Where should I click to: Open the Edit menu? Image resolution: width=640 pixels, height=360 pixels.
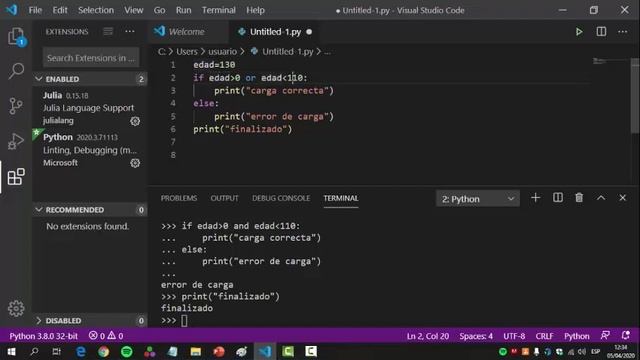(x=60, y=10)
